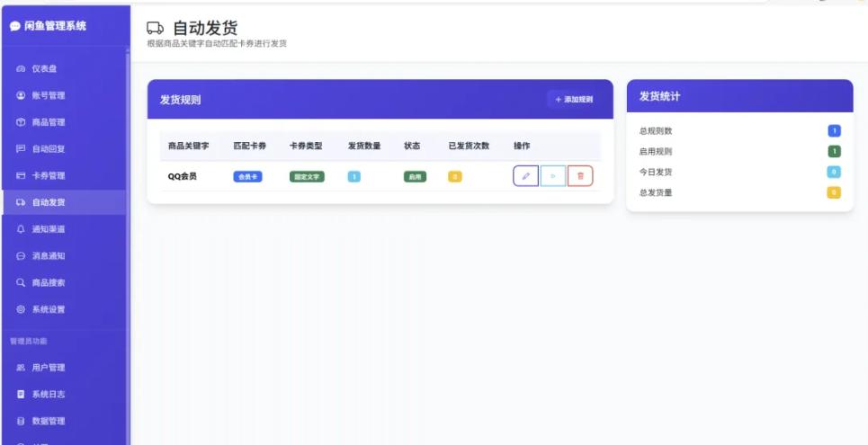
Task: Open 数据管理 sidebar entry
Action: 64,422
